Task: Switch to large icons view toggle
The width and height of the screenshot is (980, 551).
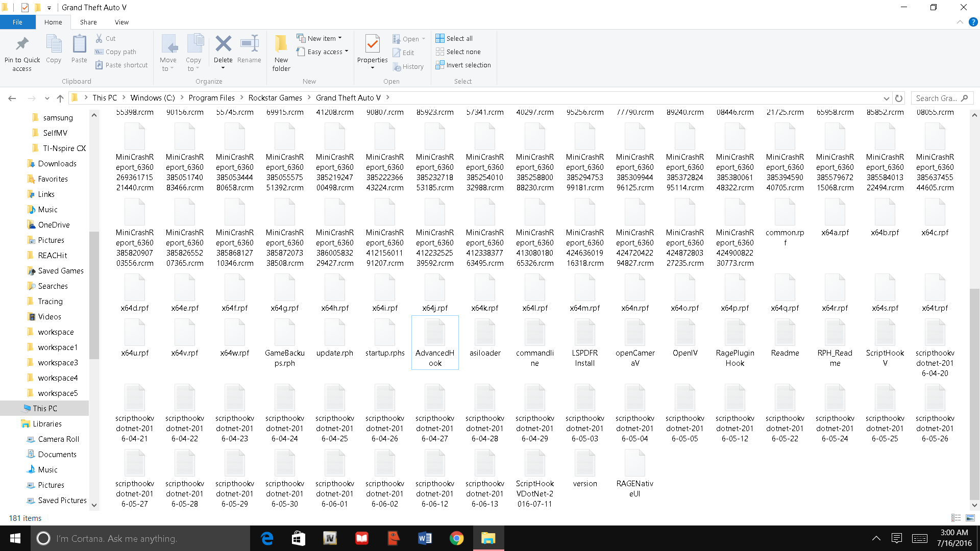Action: [970, 518]
